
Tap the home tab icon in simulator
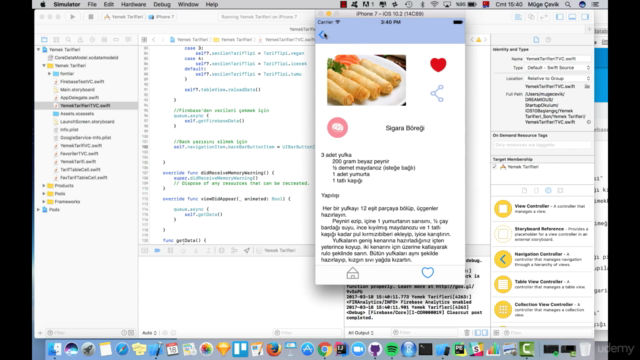[x=353, y=273]
